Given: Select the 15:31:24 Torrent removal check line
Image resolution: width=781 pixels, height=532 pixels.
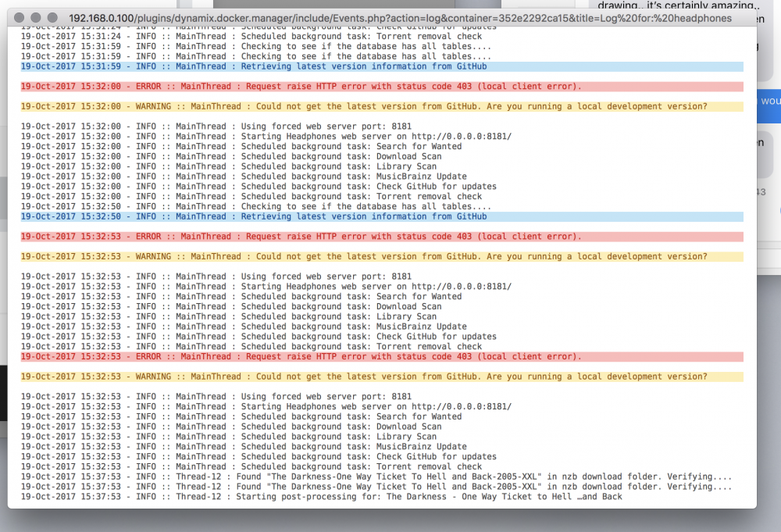Looking at the screenshot, I should (251, 37).
